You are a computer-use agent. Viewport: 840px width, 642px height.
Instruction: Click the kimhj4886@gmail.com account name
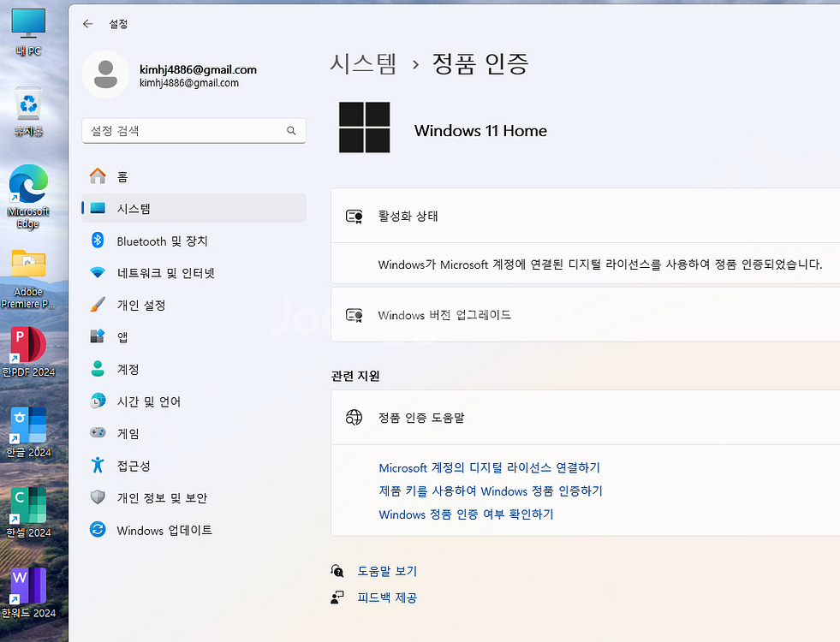tap(198, 69)
